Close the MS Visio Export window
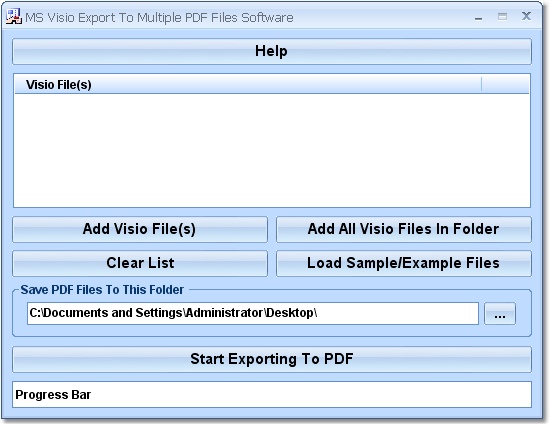Image resolution: width=550 pixels, height=426 pixels. point(526,16)
